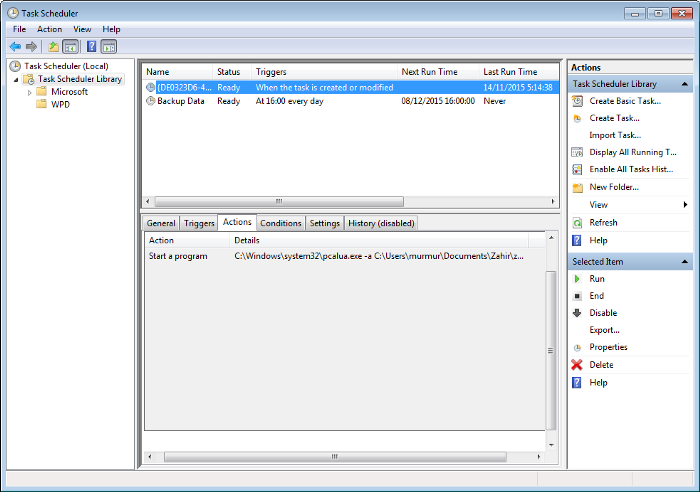Viewport: 700px width, 492px height.
Task: Click the End stop-square icon
Action: pos(577,296)
